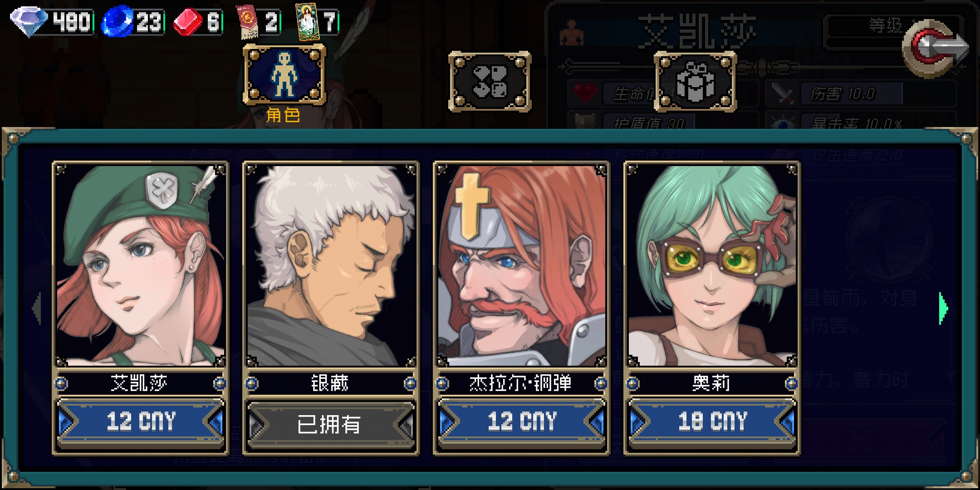Viewport: 980px width, 490px height.
Task: Show previous characters with left arrow
Action: (x=37, y=309)
